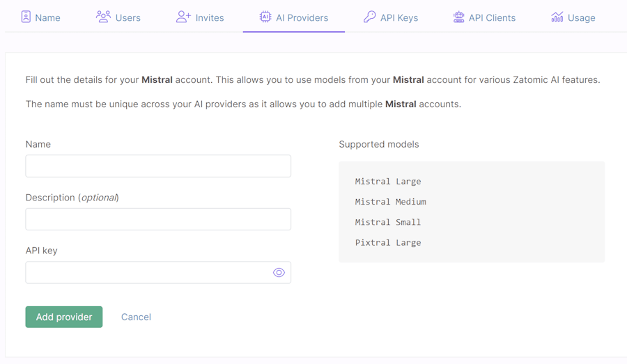Click the Users people icon
Viewport: 627px width, 364px height.
(103, 17)
